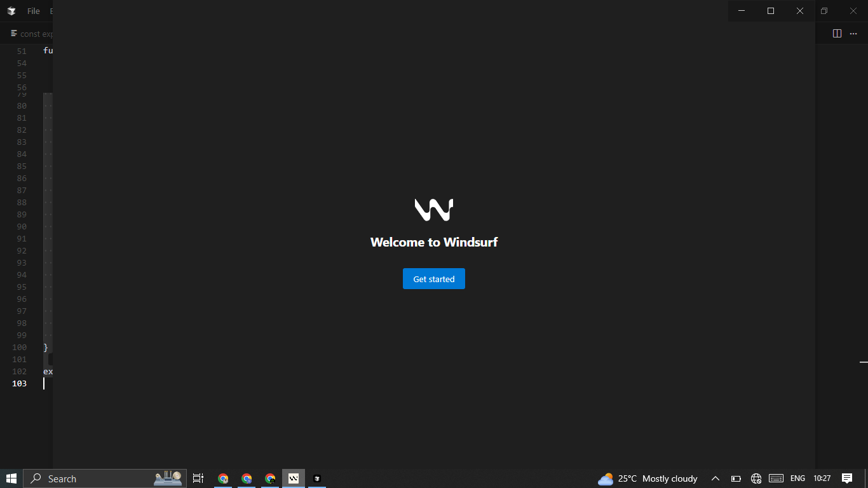Image resolution: width=868 pixels, height=488 pixels.
Task: Change ENG input language
Action: click(x=797, y=478)
